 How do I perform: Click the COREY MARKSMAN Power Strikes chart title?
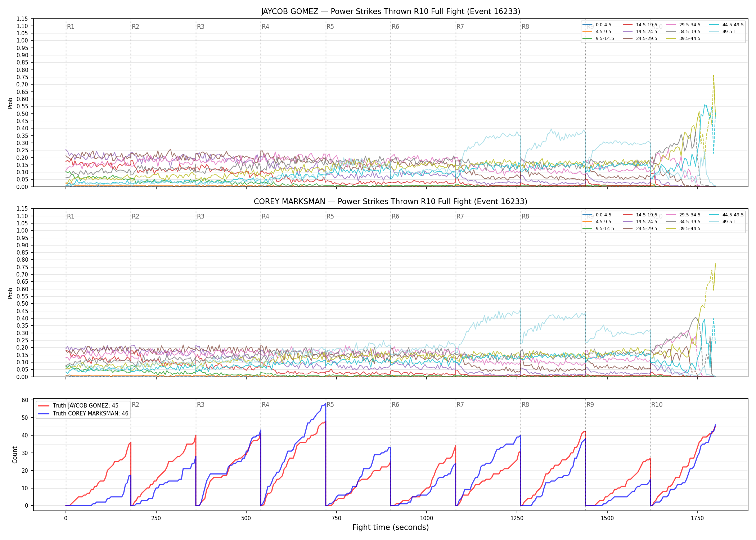point(391,202)
